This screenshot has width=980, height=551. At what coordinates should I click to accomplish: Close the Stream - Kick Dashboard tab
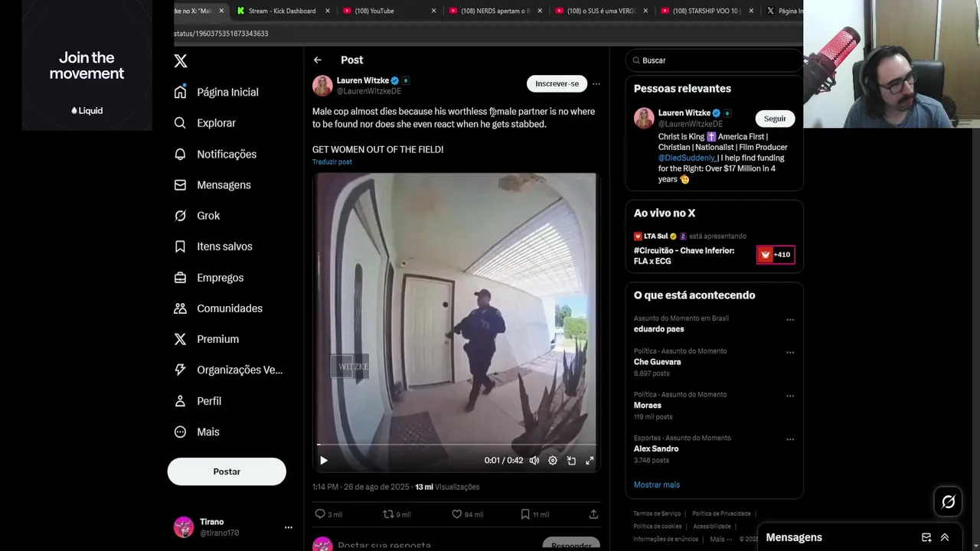328,11
